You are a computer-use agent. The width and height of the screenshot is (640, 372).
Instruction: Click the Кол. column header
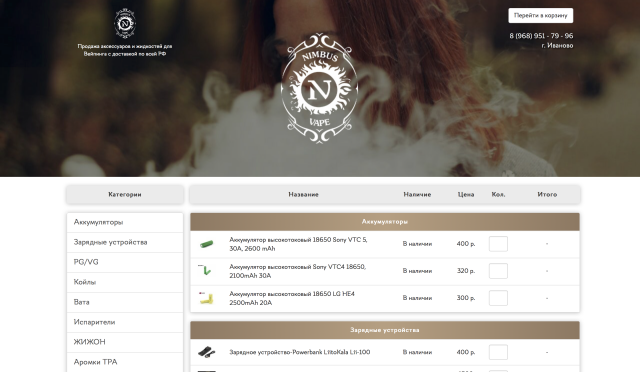(498, 194)
